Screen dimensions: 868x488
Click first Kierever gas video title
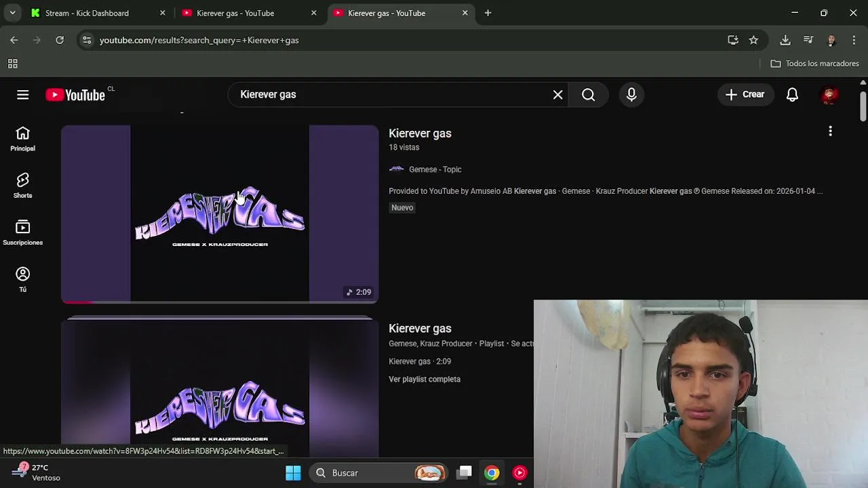click(420, 134)
